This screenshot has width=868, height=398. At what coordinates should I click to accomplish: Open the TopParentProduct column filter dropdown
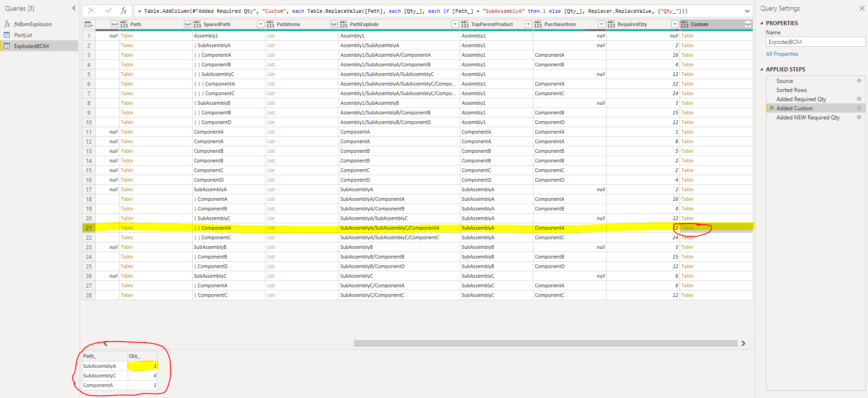(528, 24)
